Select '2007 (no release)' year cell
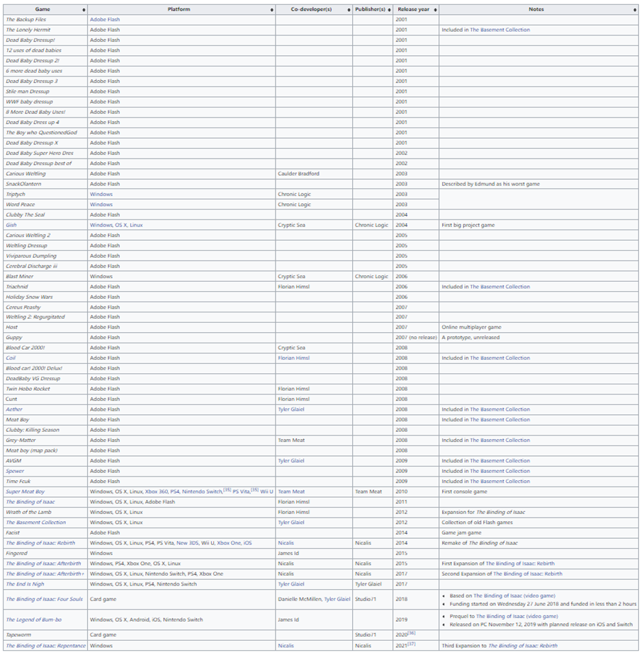 [x=416, y=338]
